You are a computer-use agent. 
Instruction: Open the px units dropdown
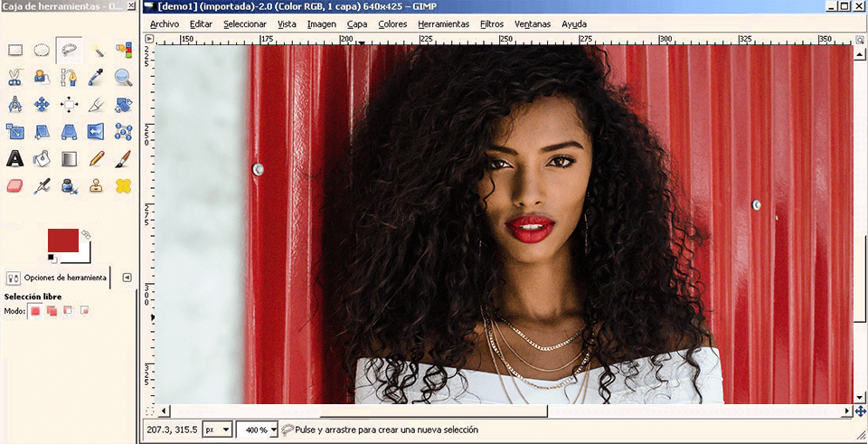(x=217, y=430)
